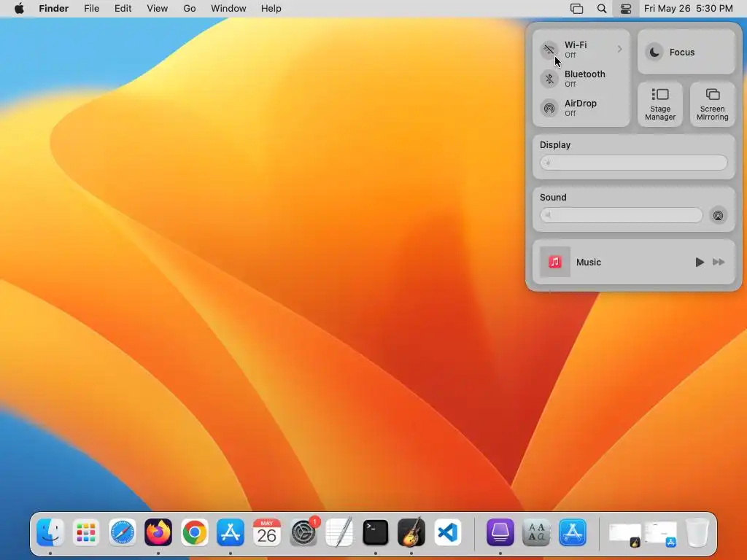Viewport: 747px width, 560px height.
Task: Click Stage Manager icon in menu bar
Action: click(576, 9)
